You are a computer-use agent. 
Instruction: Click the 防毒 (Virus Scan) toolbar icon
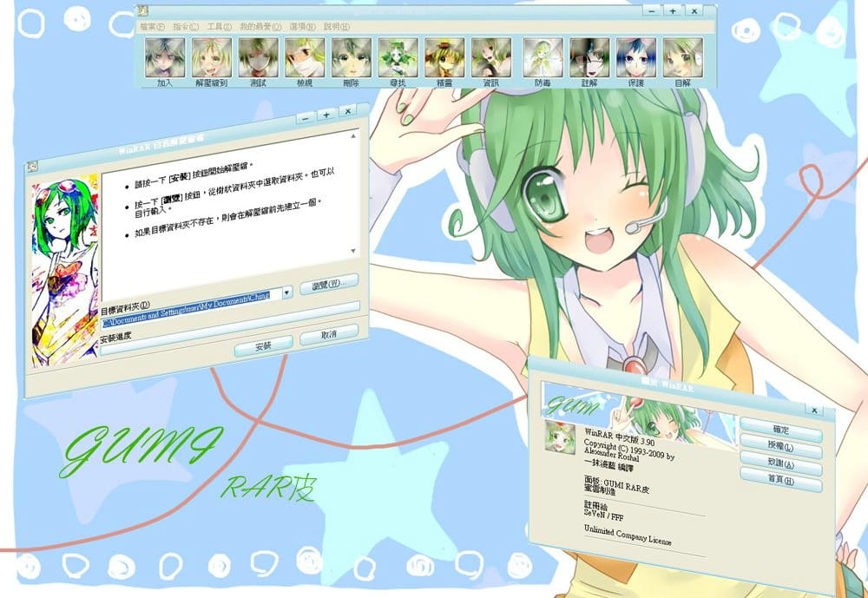(x=542, y=57)
